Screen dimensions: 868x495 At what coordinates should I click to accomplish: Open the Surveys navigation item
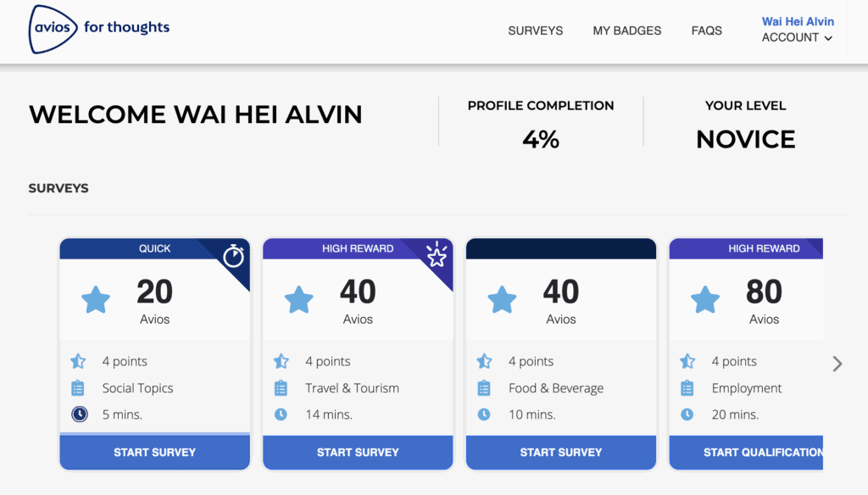pos(536,31)
